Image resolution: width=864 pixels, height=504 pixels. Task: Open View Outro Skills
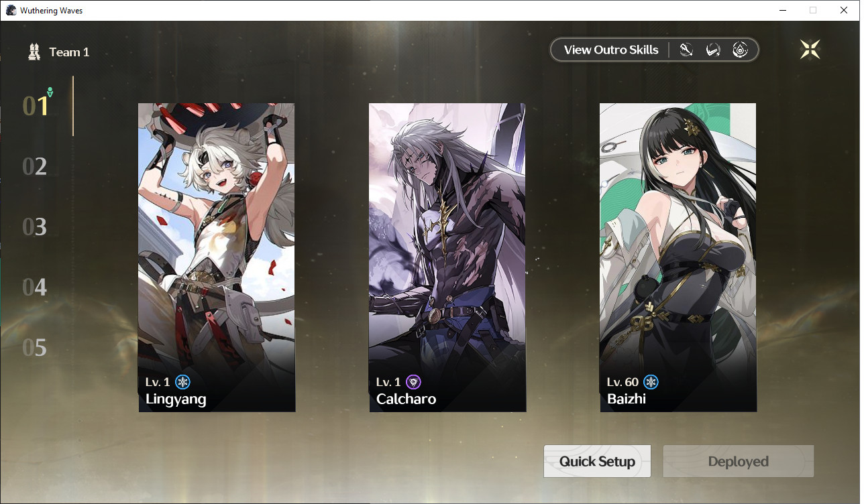click(x=611, y=50)
